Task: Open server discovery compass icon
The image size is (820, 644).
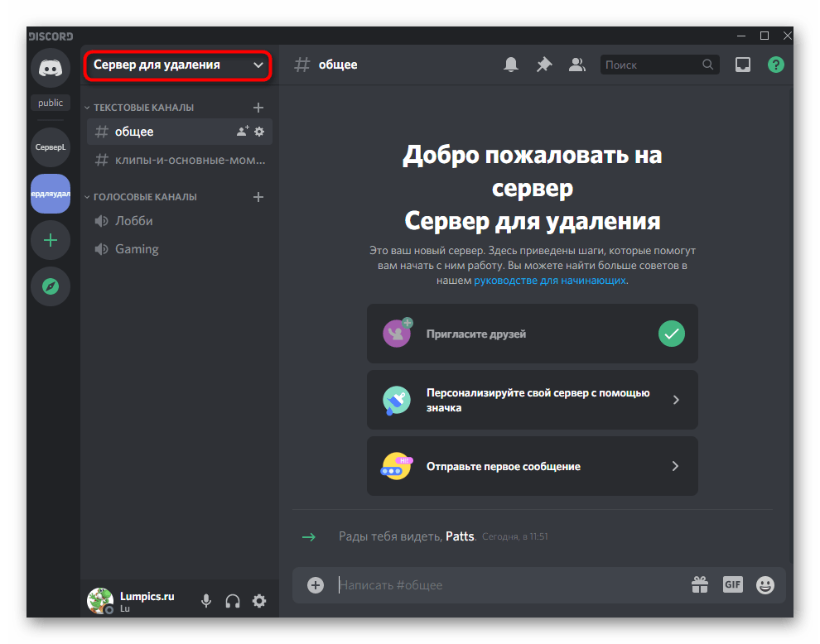Action: point(51,286)
